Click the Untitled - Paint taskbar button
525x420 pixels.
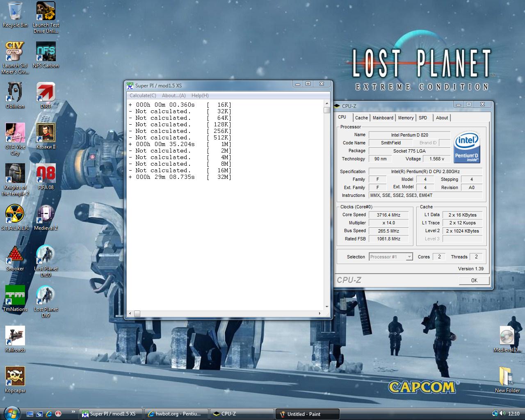click(x=308, y=414)
